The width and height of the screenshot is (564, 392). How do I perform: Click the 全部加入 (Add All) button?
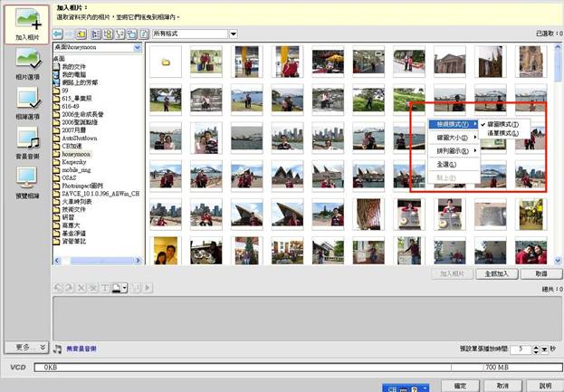pos(500,272)
